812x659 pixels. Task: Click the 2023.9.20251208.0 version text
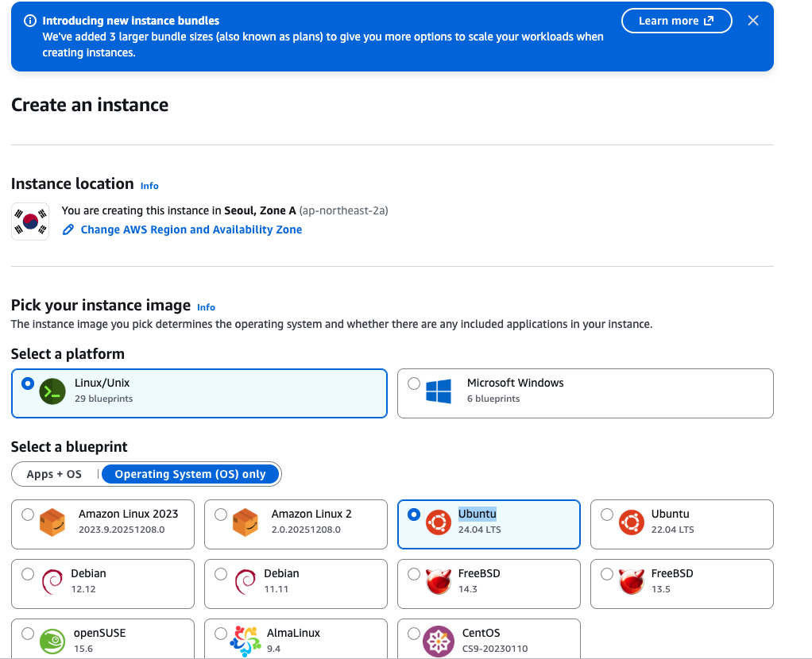[x=122, y=530]
